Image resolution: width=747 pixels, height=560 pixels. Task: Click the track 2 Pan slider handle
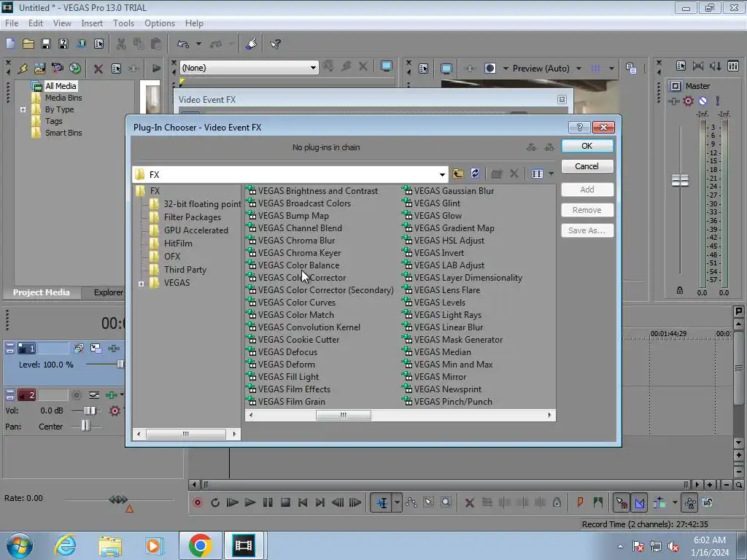point(85,426)
